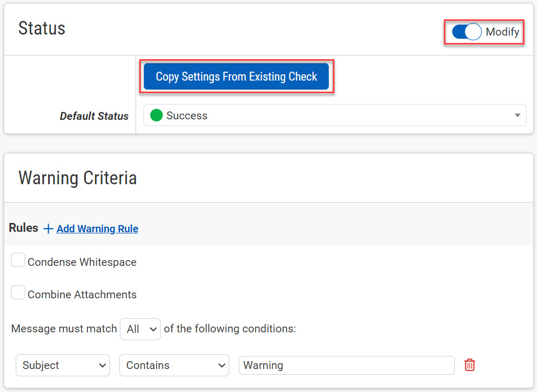Click the Default Status dropdown arrow
This screenshot has height=392, width=537.
tap(517, 116)
